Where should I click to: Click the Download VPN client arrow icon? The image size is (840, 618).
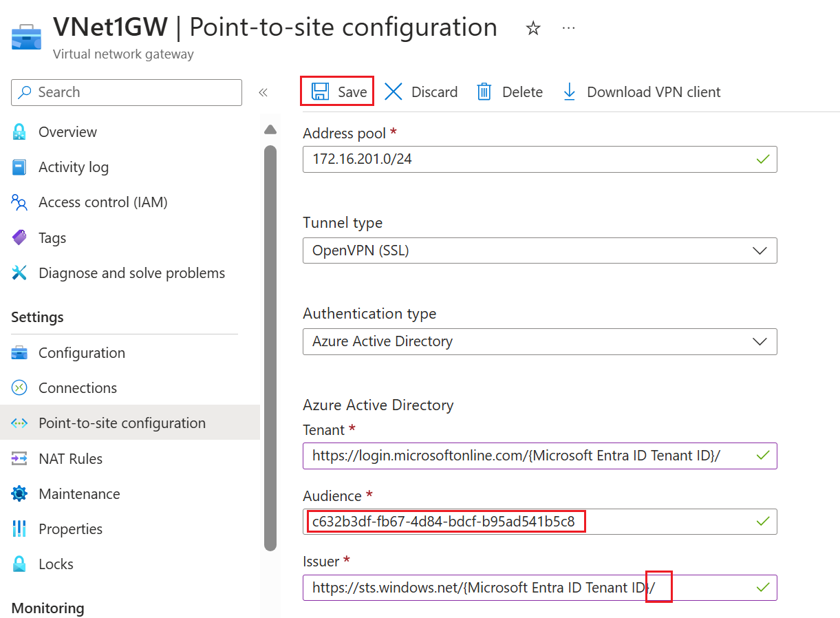coord(569,92)
